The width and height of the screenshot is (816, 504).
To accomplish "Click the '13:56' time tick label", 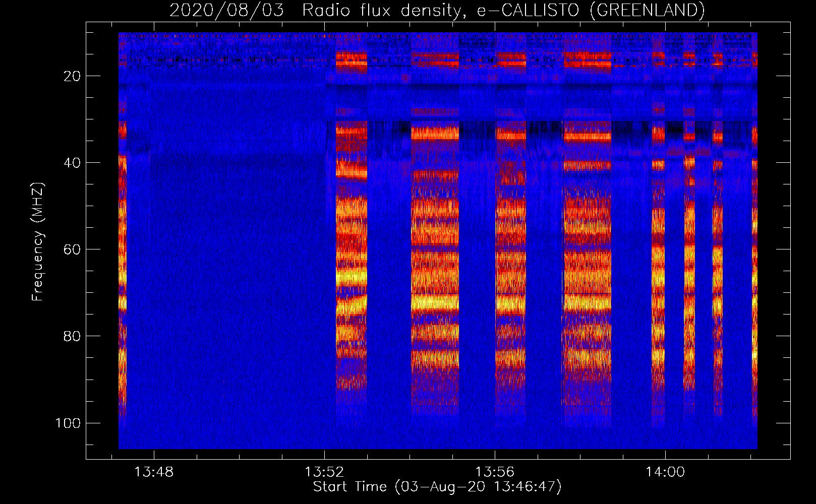I will (495, 472).
